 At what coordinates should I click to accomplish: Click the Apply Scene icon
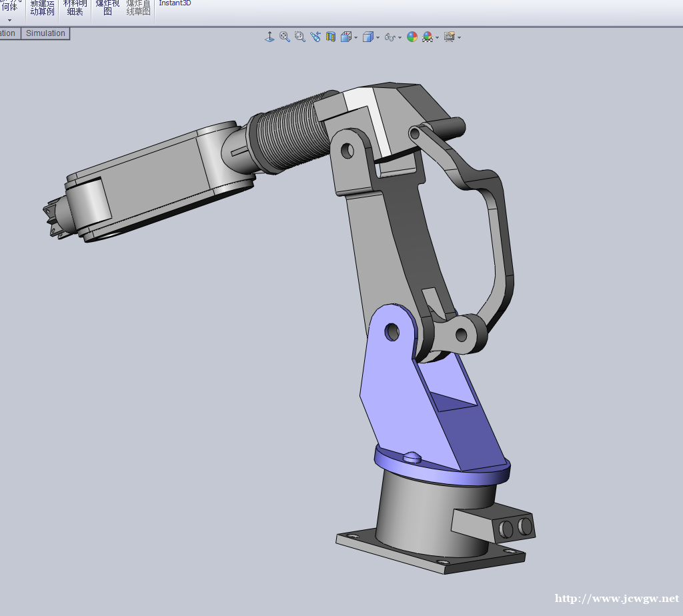(428, 37)
